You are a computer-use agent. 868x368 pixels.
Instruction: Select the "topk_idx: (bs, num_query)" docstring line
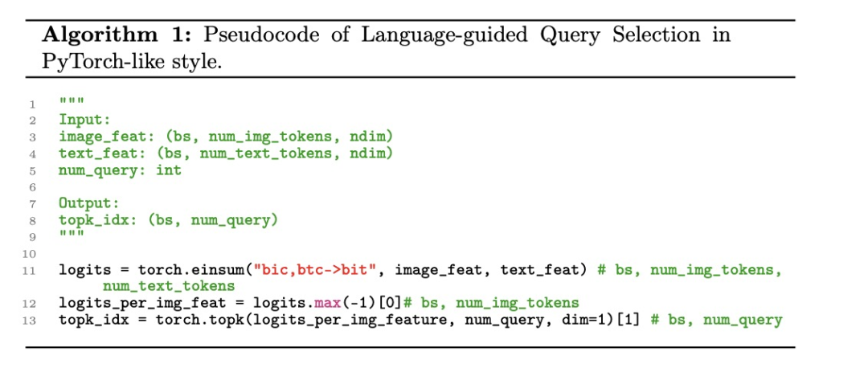click(x=168, y=220)
